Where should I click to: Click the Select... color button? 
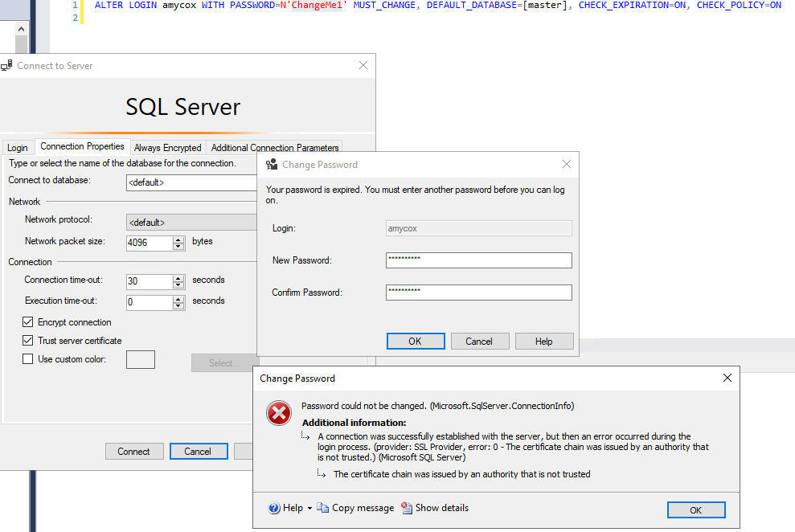pos(224,363)
